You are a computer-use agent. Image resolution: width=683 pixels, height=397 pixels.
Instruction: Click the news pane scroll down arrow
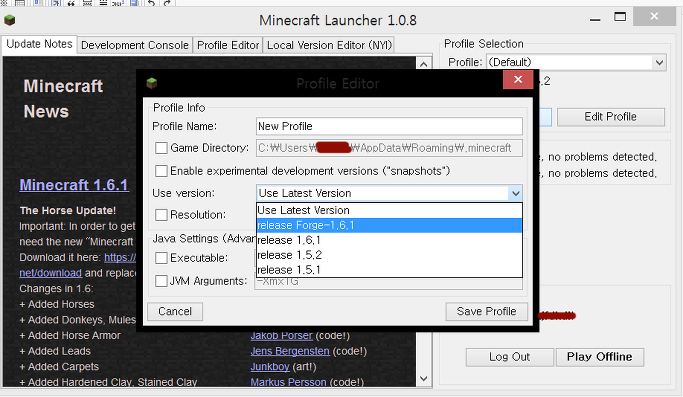tap(423, 378)
